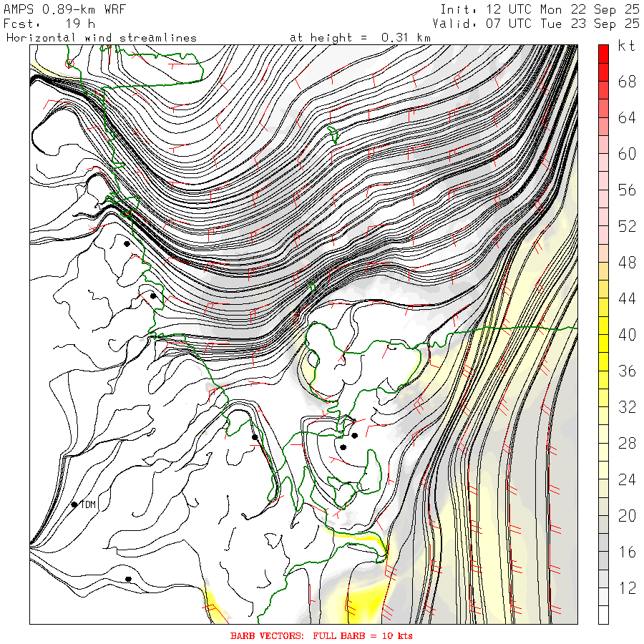The height and width of the screenshot is (644, 644).
Task: Click the red "BARB VECTORS" legend caption
Action: tap(321, 635)
